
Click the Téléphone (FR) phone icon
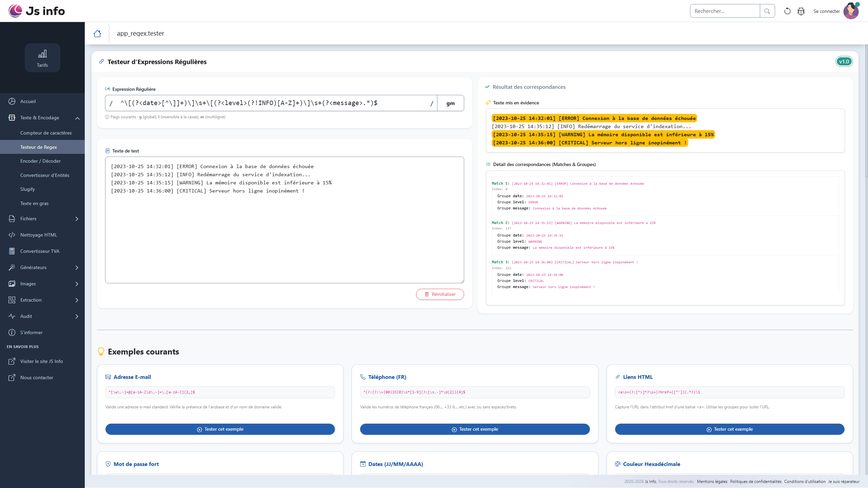[x=363, y=377]
